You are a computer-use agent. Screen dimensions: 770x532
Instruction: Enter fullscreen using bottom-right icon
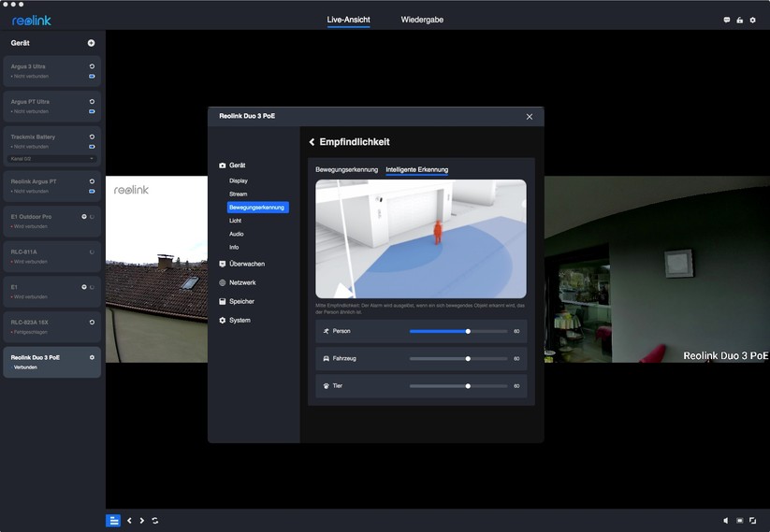coord(753,521)
